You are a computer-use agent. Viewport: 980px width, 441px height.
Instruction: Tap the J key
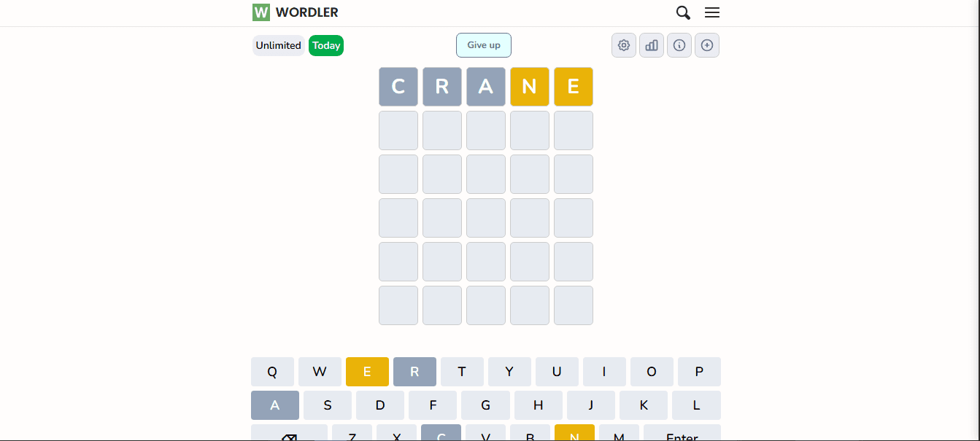[591, 405]
